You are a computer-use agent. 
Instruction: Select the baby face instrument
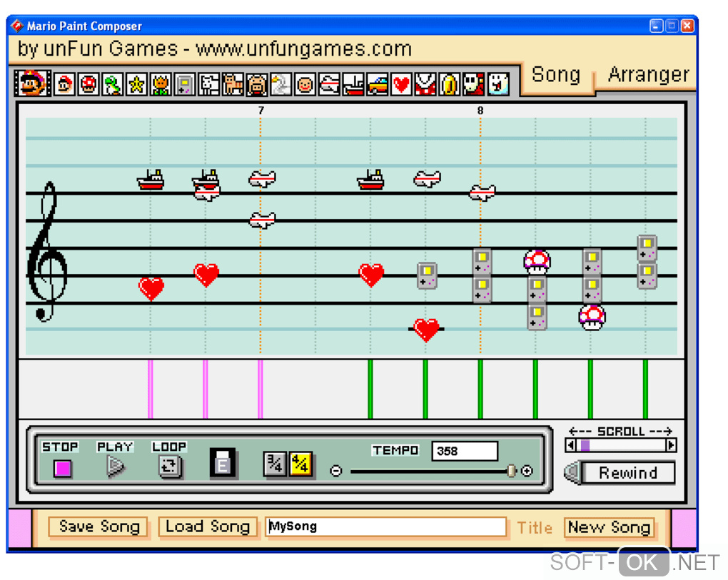click(305, 84)
